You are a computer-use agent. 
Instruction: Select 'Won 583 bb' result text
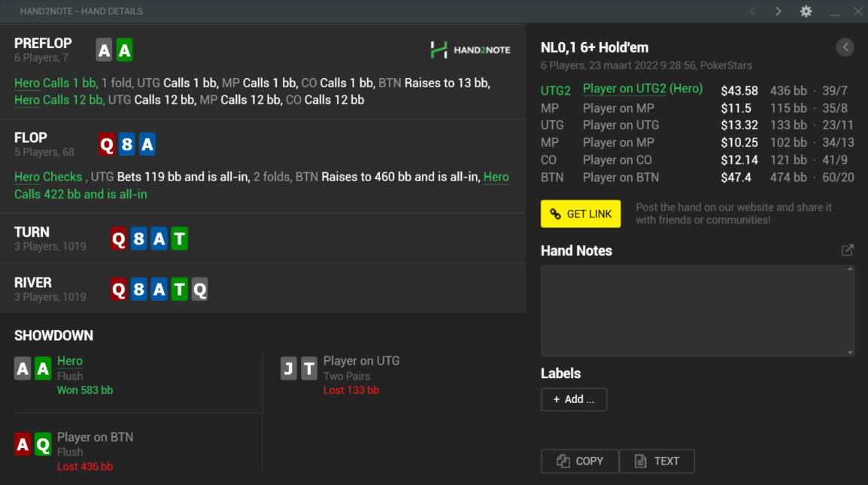(x=85, y=390)
